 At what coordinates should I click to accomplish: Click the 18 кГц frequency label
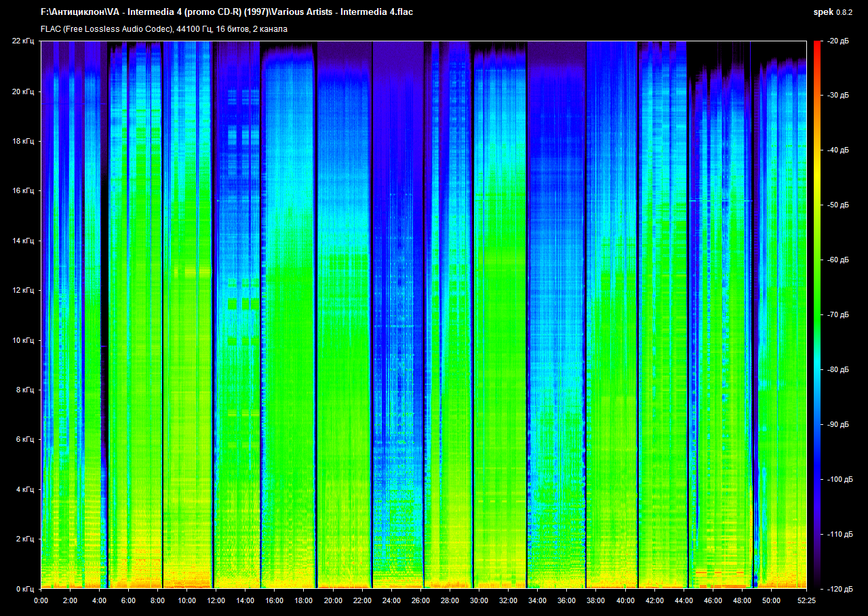coord(23,141)
